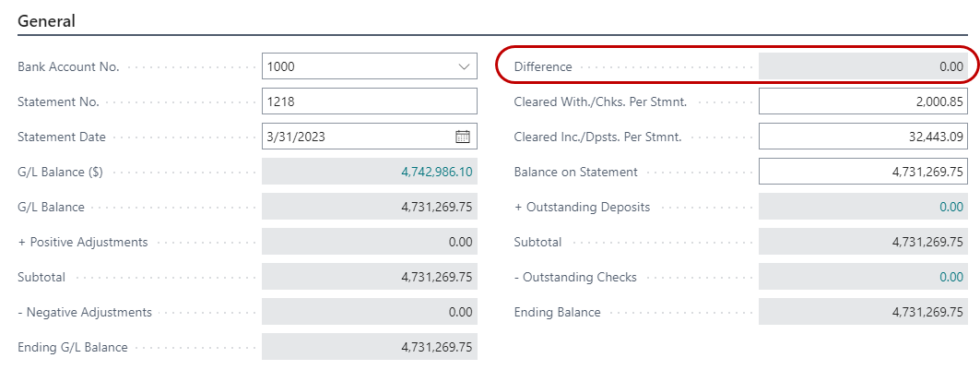Viewport: 980px width, 370px height.
Task: Expand the Bank Account No. dropdown arrow
Action: click(x=463, y=66)
